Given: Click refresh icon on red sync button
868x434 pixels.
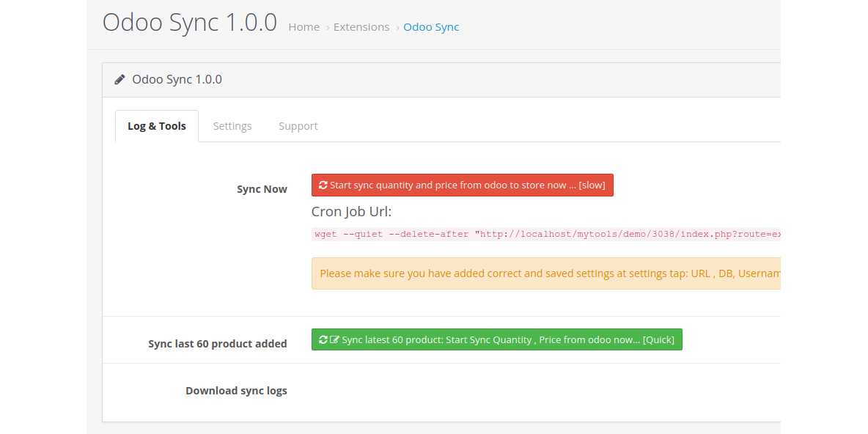Looking at the screenshot, I should [323, 185].
